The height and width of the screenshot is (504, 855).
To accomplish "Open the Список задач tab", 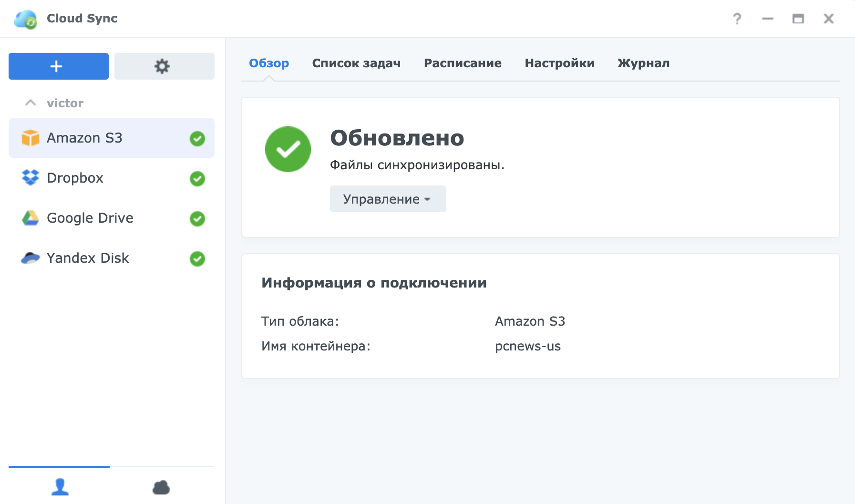I will click(356, 63).
